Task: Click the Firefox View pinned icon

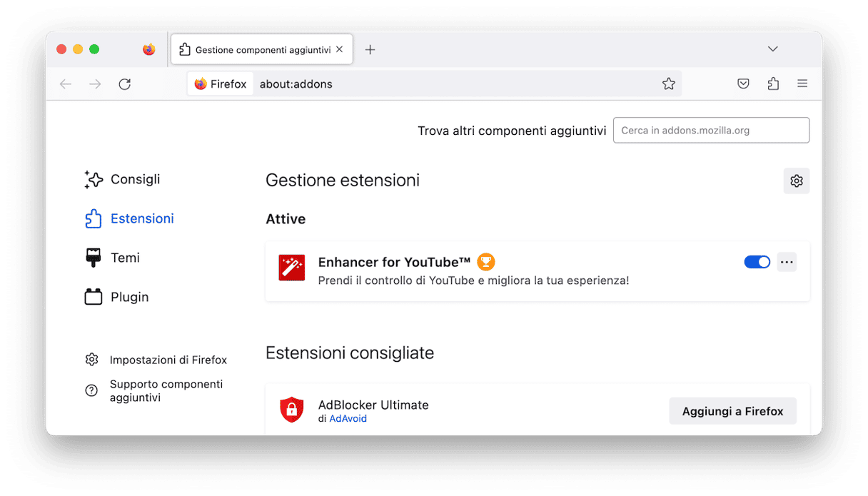Action: pos(148,49)
